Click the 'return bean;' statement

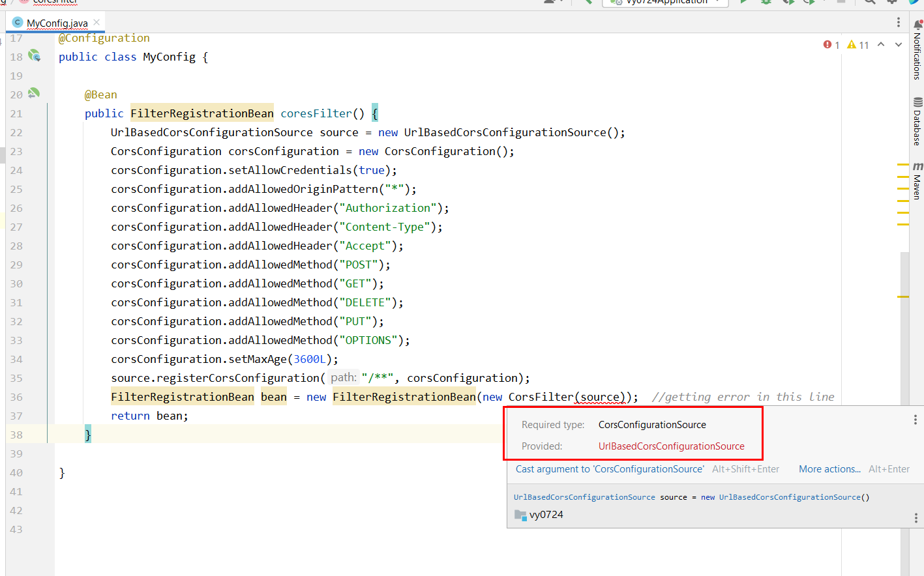[x=149, y=416]
